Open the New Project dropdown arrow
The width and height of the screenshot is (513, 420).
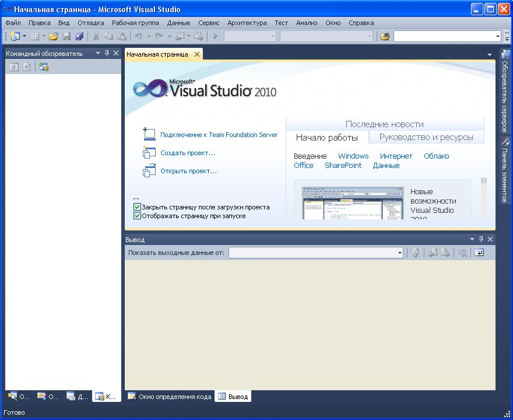tap(24, 36)
